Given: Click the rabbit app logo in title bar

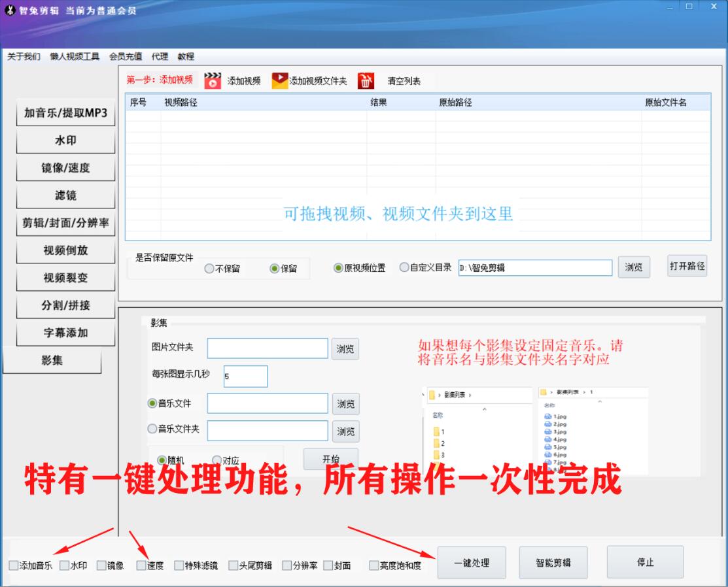Looking at the screenshot, I should click(x=10, y=10).
